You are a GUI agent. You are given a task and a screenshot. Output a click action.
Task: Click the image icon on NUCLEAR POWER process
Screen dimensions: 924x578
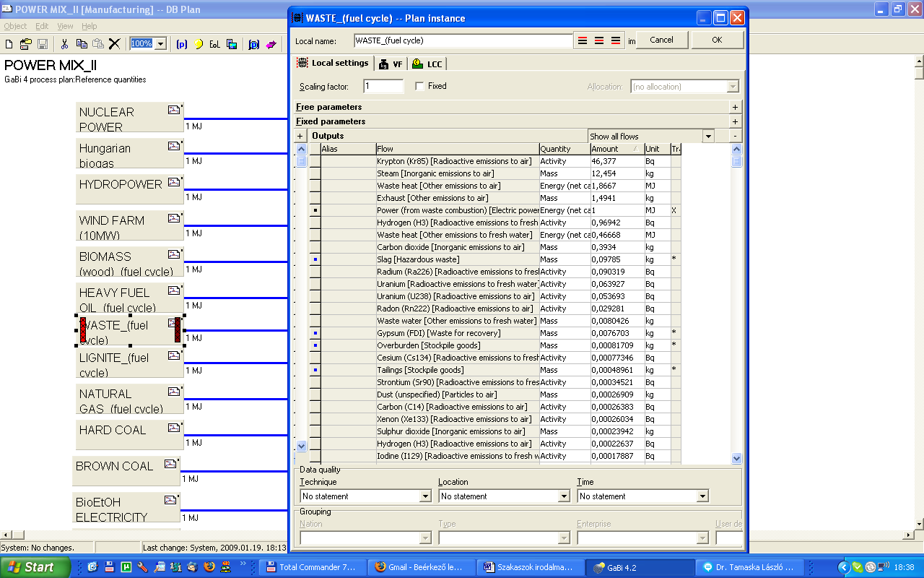(174, 110)
